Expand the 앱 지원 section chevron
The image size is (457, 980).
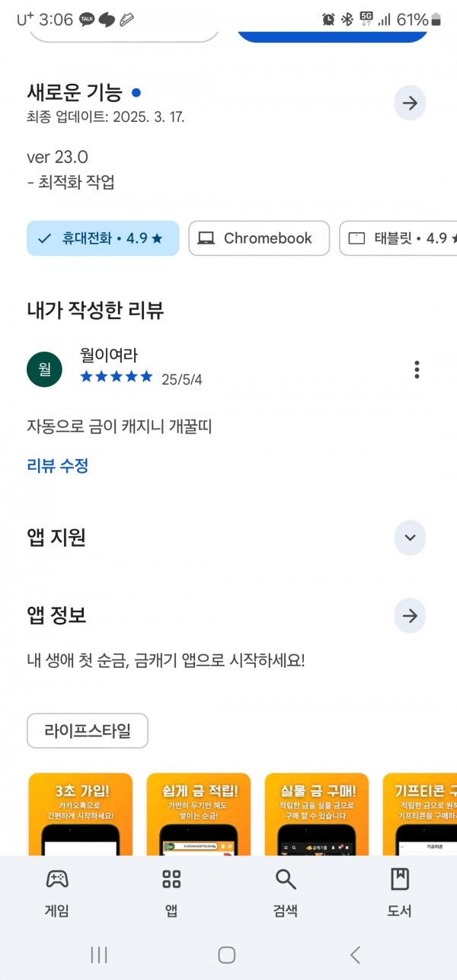(410, 538)
